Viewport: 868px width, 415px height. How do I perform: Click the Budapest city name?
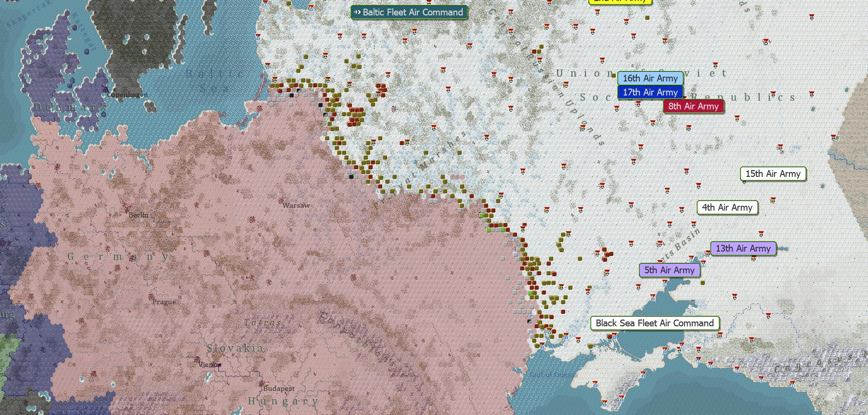279,388
